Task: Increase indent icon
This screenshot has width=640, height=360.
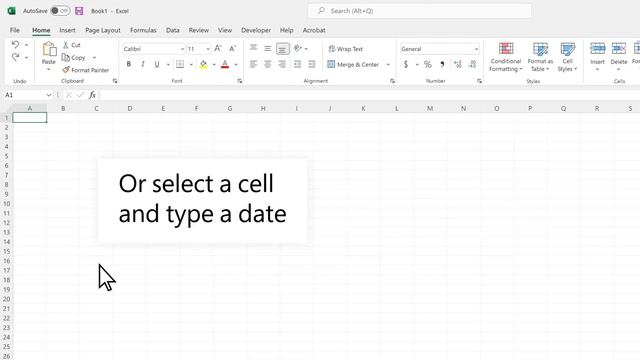Action: [312, 64]
